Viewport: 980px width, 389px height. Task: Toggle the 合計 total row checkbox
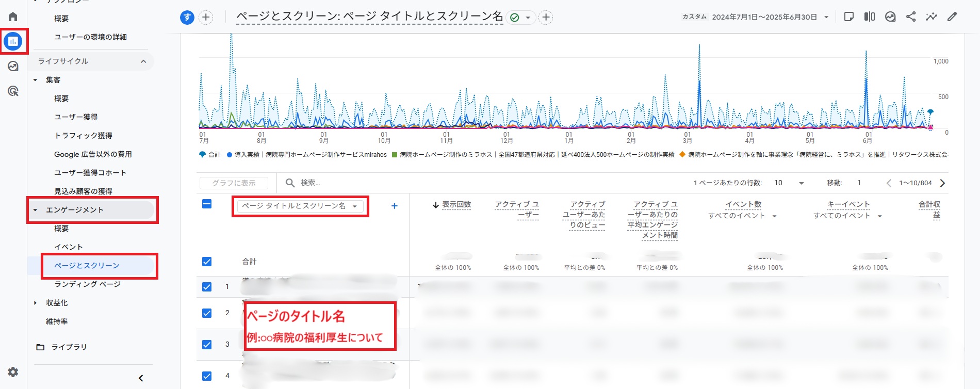pyautogui.click(x=207, y=262)
